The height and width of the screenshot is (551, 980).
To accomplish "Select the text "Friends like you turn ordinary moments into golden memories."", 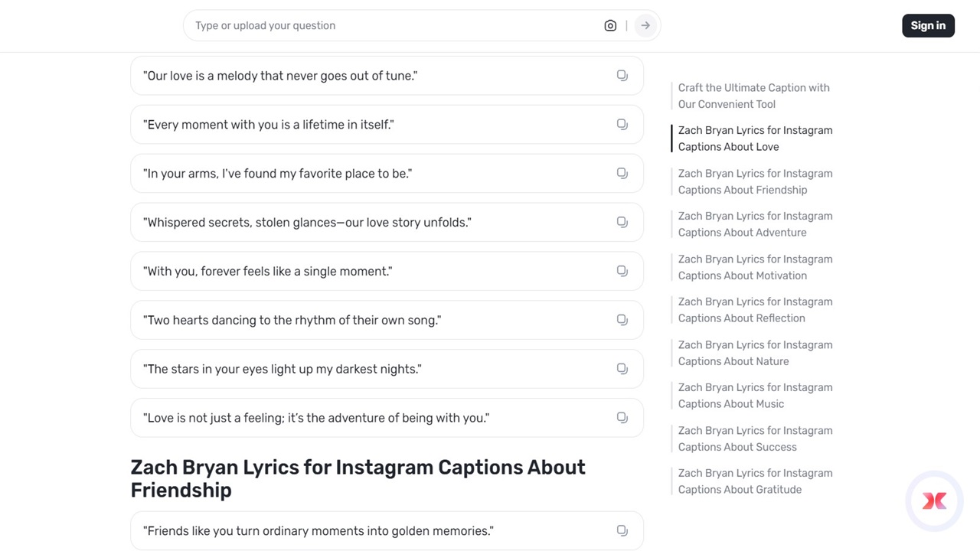I will click(318, 531).
